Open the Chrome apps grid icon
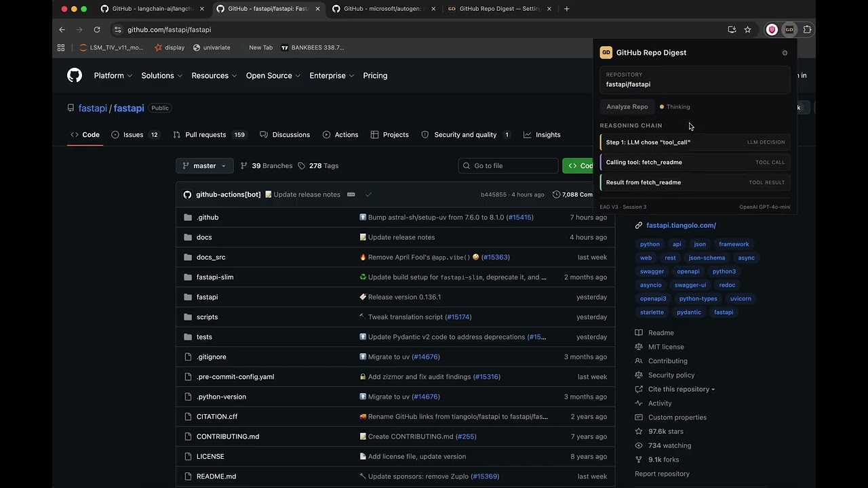This screenshot has height=488, width=868. click(x=61, y=47)
